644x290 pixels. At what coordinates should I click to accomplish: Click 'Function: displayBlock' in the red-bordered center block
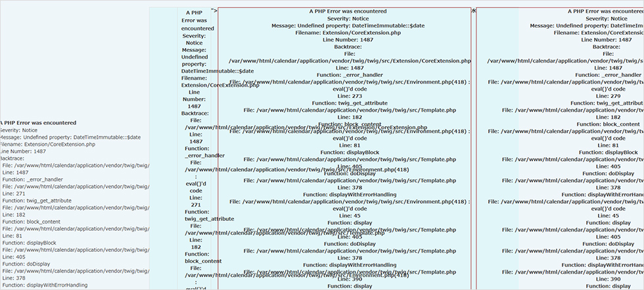click(350, 153)
